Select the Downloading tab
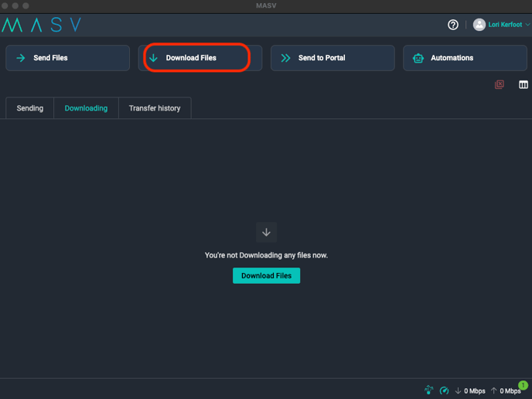This screenshot has height=399, width=532. (86, 108)
